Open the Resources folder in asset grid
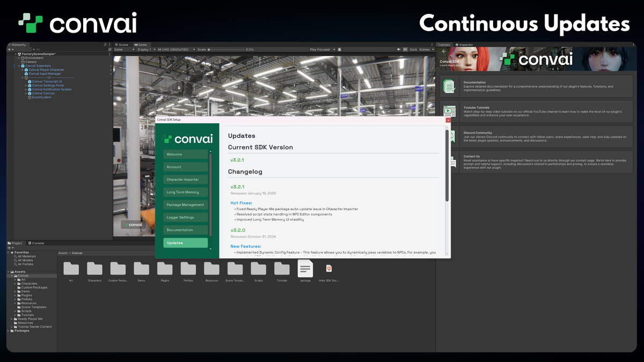This screenshot has height=362, width=644. coord(211,268)
